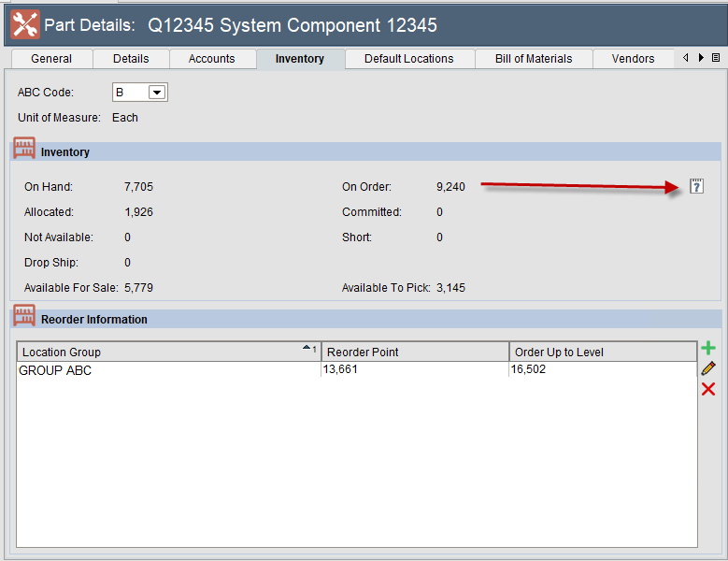The image size is (728, 561).
Task: Add a new reorder entry with green plus
Action: (x=708, y=349)
